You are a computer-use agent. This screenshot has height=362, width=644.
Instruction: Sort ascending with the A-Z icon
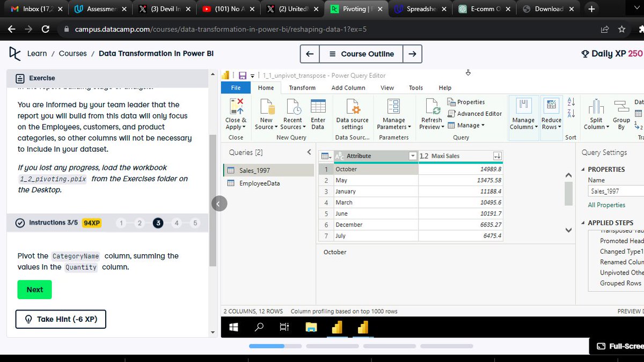coord(571,101)
